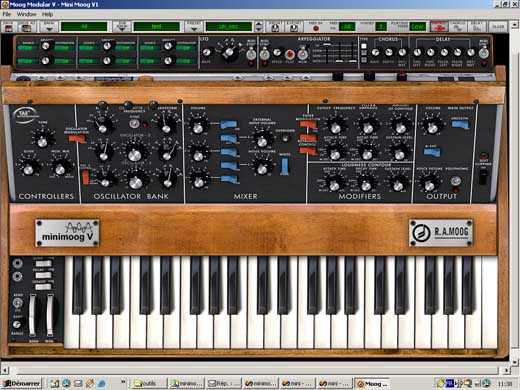Open the File menu
The width and height of the screenshot is (520, 390).
click(7, 14)
